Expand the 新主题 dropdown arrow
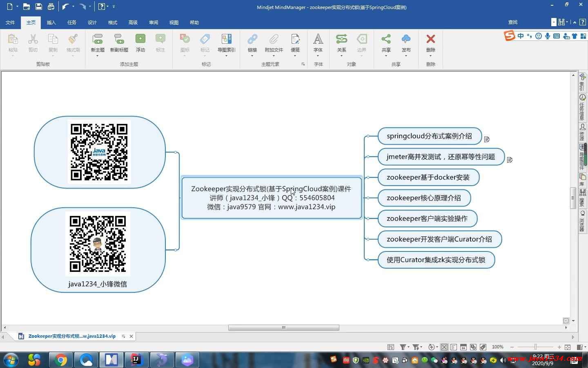Viewport: 588px width, 368px height. pos(98,56)
